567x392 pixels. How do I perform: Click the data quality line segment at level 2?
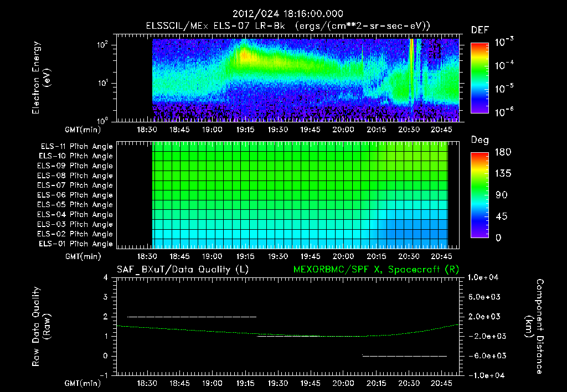tap(192, 317)
